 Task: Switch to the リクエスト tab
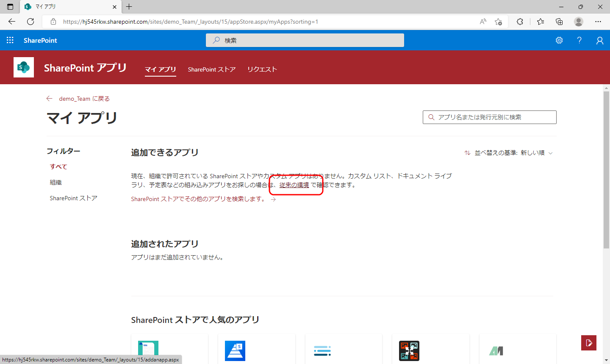click(x=262, y=69)
